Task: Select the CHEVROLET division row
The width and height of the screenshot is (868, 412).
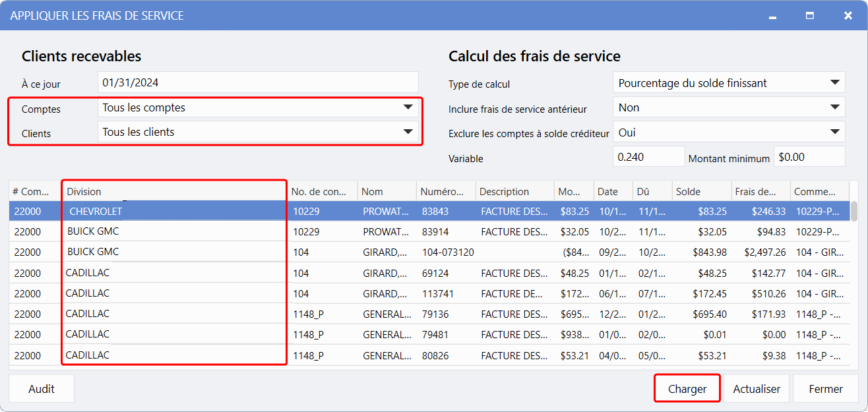Action: coord(96,212)
